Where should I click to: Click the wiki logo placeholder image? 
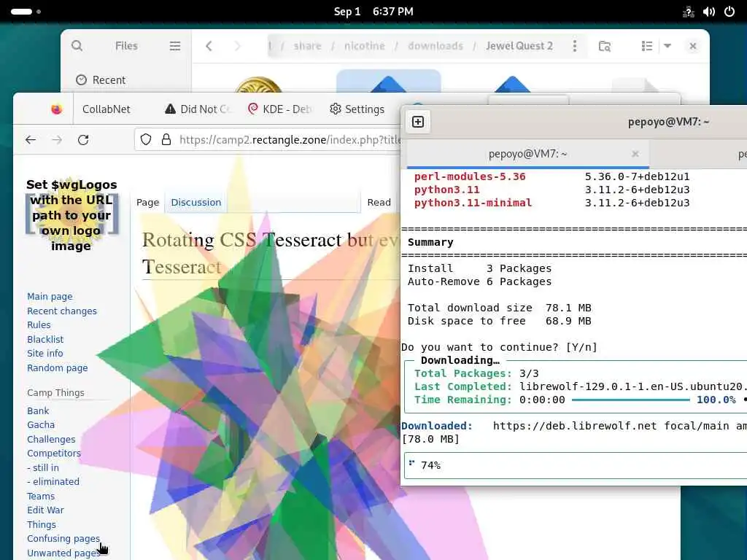(x=71, y=215)
